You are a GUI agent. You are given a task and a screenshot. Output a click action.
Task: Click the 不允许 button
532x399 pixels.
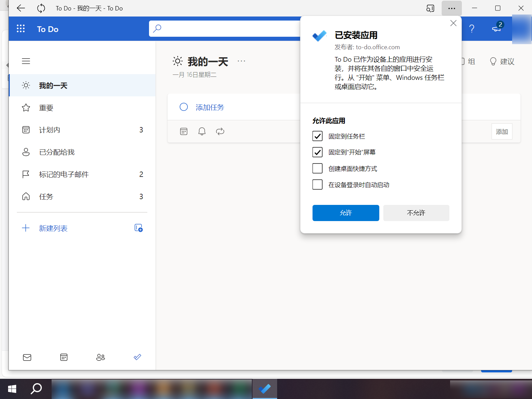(416, 213)
